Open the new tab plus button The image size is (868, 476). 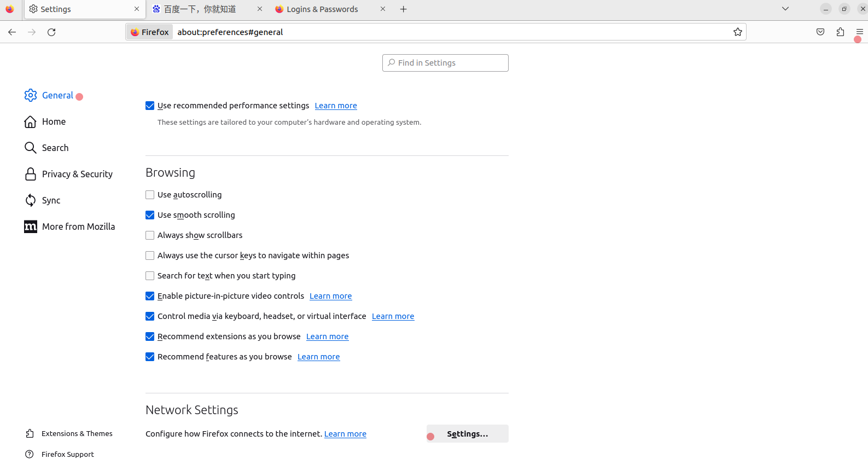point(404,9)
